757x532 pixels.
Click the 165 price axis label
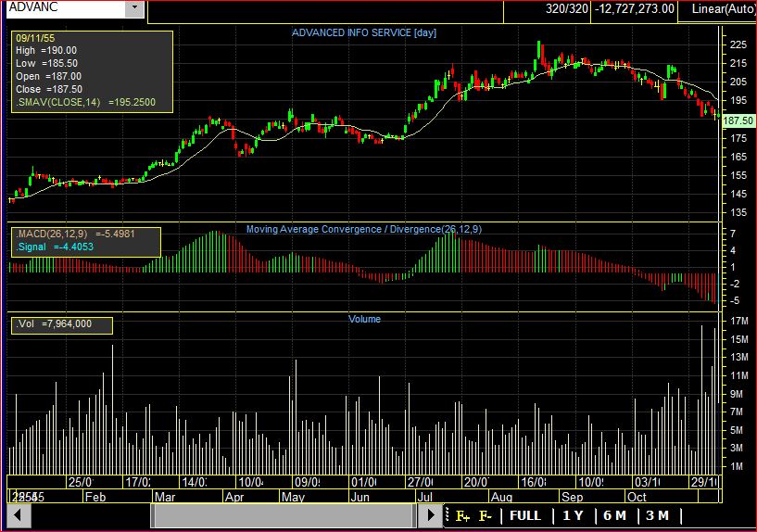click(738, 157)
